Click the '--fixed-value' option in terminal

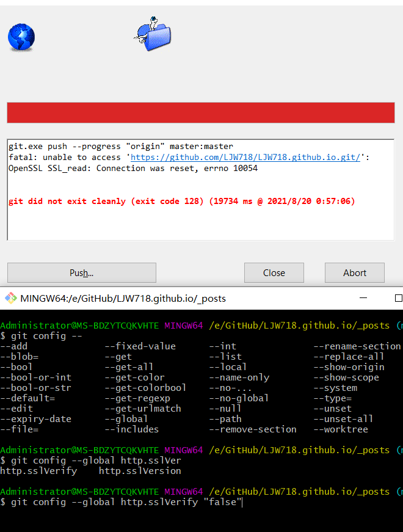[140, 346]
